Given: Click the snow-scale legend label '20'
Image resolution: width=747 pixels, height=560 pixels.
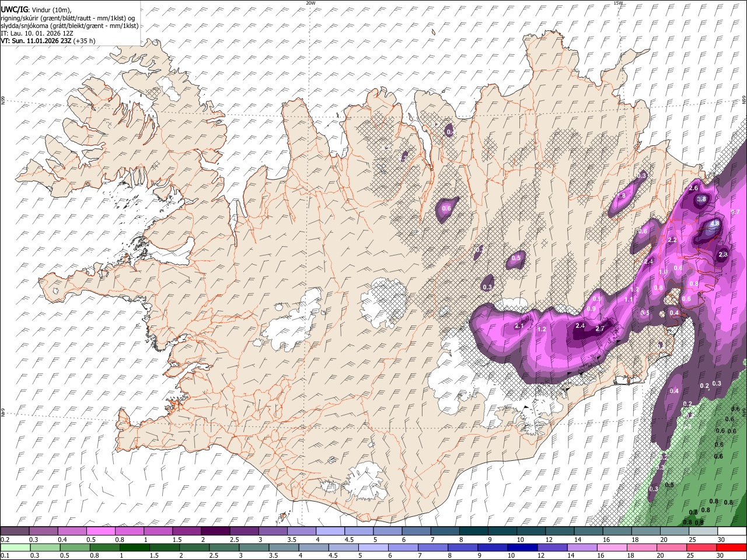Looking at the screenshot, I should [x=664, y=540].
